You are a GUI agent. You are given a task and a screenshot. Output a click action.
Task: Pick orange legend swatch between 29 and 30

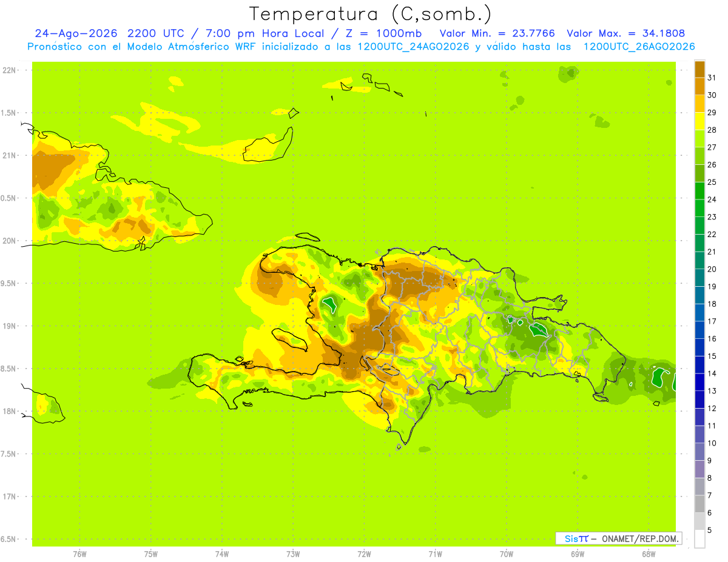(699, 104)
